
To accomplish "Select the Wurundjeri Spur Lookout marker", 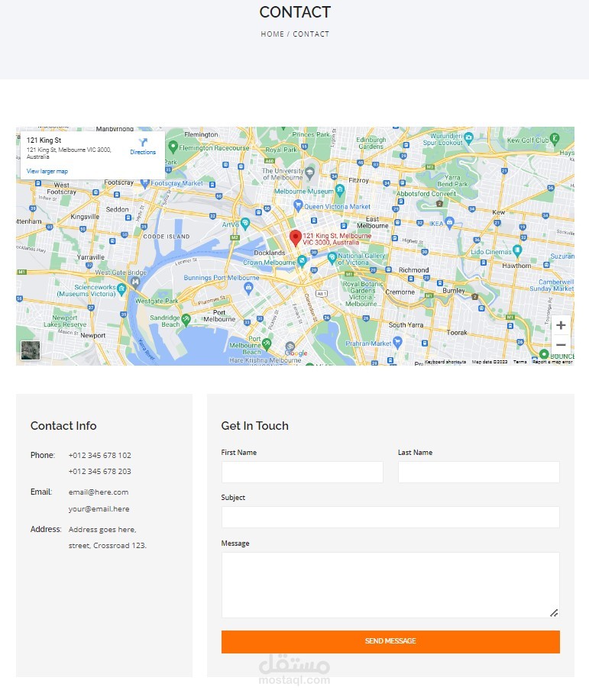I will click(468, 137).
